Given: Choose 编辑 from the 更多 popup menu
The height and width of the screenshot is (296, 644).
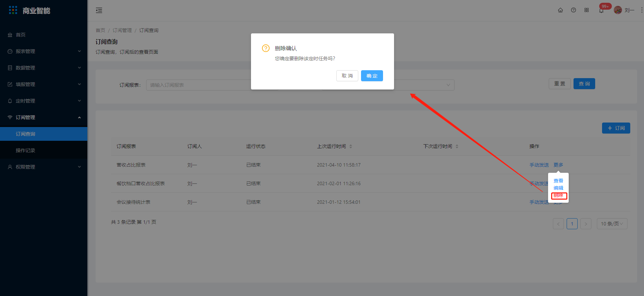Looking at the screenshot, I should (x=558, y=188).
